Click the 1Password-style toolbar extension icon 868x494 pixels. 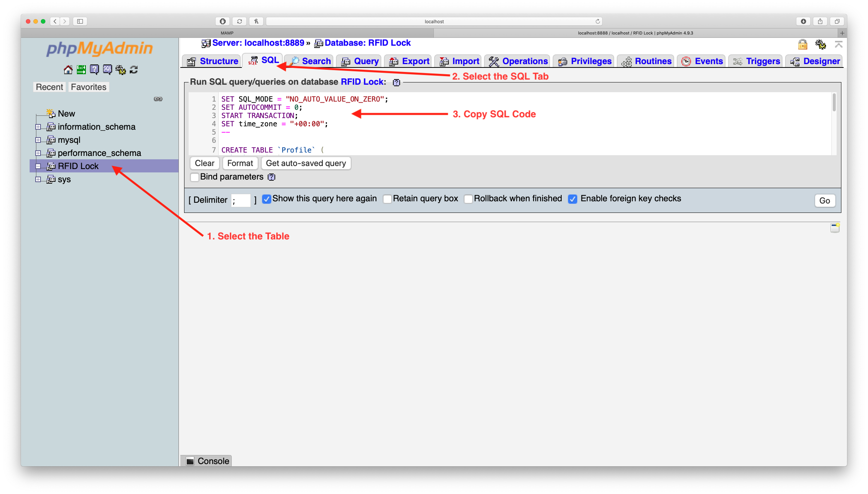coord(222,21)
